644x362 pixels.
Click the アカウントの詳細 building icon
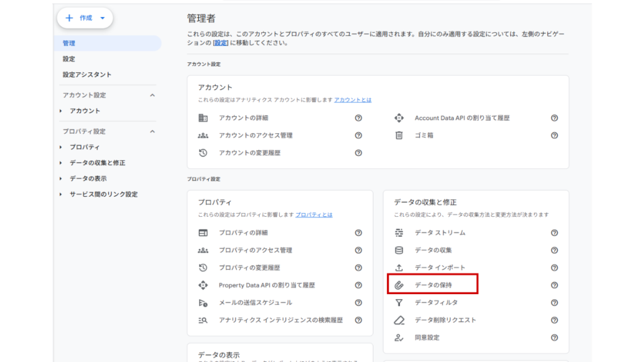pyautogui.click(x=203, y=118)
